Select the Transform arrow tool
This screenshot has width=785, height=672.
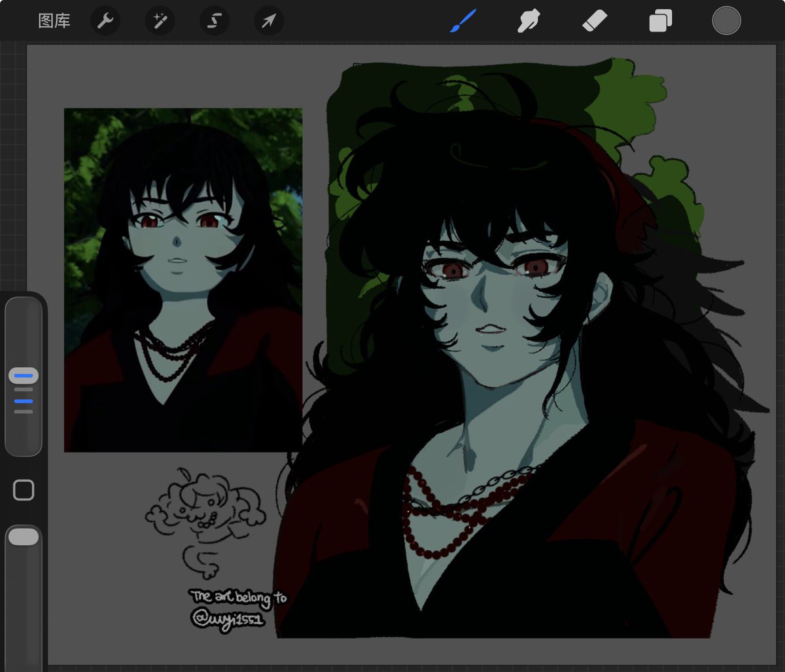coord(269,21)
